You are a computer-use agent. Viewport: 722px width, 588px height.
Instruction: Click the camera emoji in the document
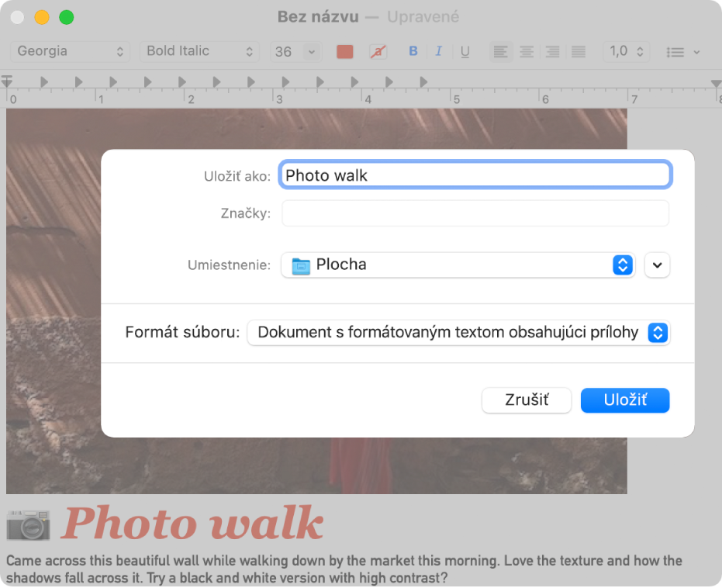point(28,524)
